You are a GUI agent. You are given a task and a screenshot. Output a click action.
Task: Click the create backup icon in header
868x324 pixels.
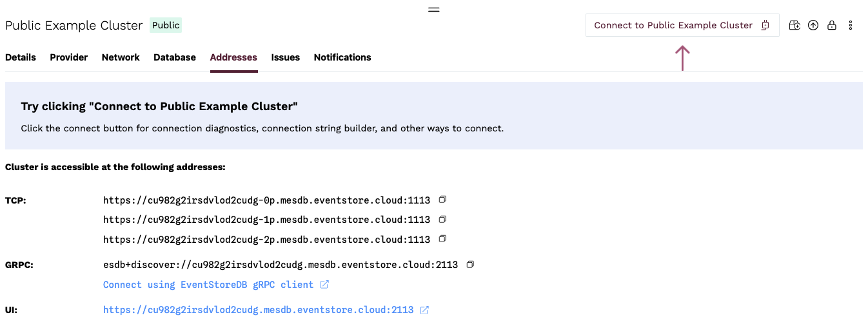[x=794, y=26]
